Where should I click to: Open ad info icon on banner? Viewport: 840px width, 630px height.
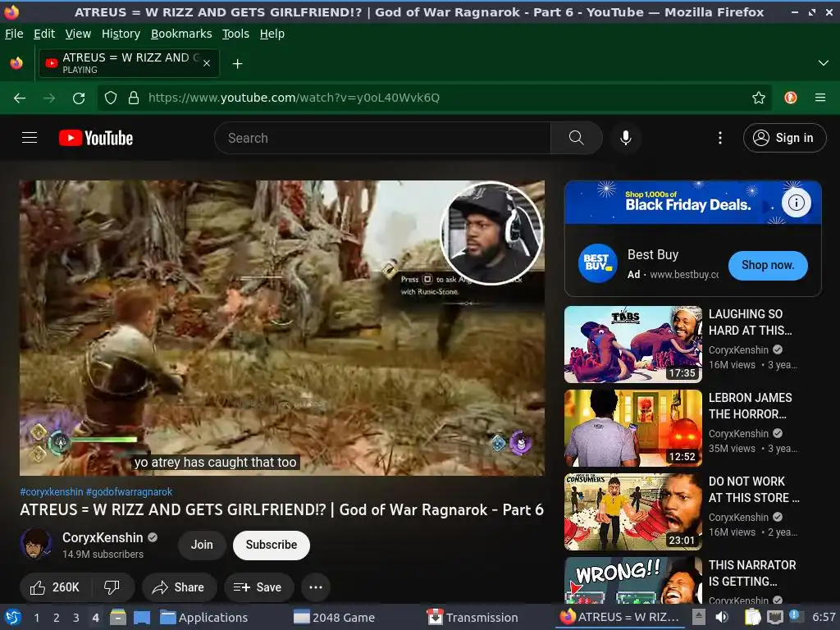[x=796, y=203]
